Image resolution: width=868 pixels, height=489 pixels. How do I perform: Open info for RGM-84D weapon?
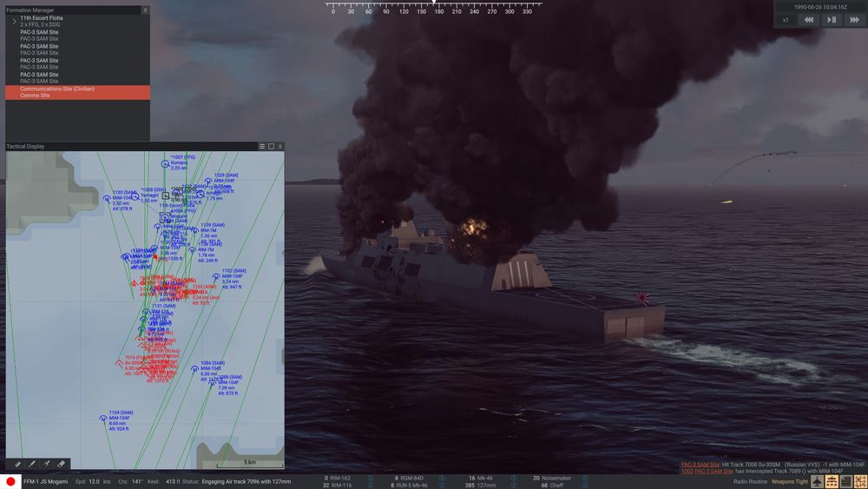[442, 478]
